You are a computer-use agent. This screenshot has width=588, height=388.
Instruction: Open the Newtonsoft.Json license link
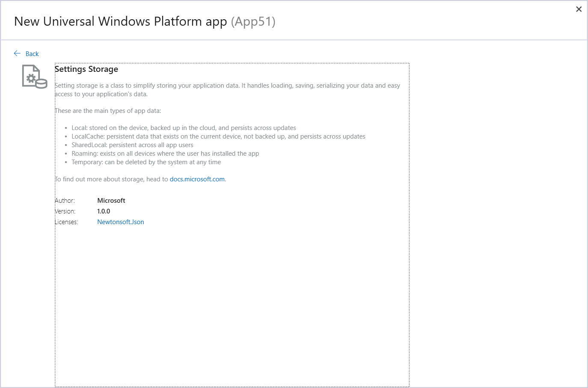tap(121, 222)
